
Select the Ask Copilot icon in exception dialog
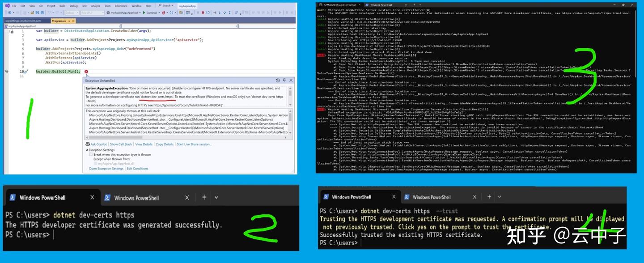tap(87, 145)
